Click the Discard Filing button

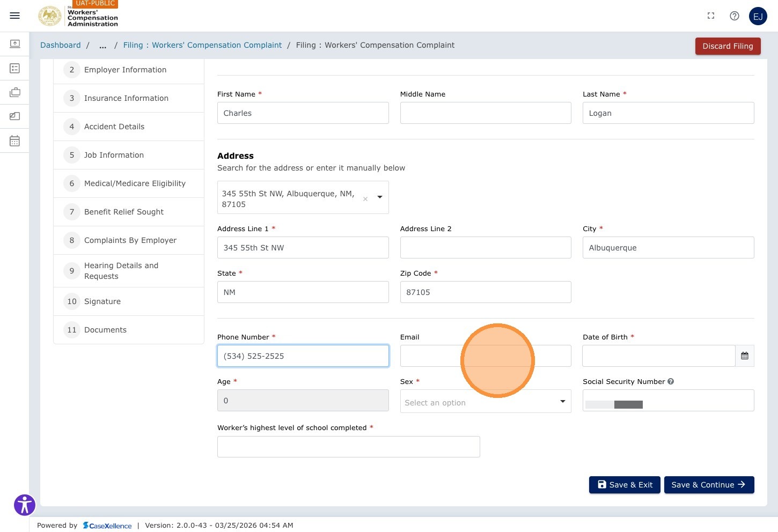(x=728, y=46)
